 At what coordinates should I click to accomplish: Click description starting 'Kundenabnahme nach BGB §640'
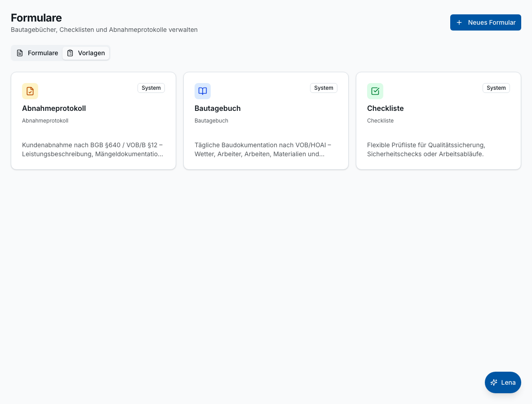pyautogui.click(x=93, y=149)
